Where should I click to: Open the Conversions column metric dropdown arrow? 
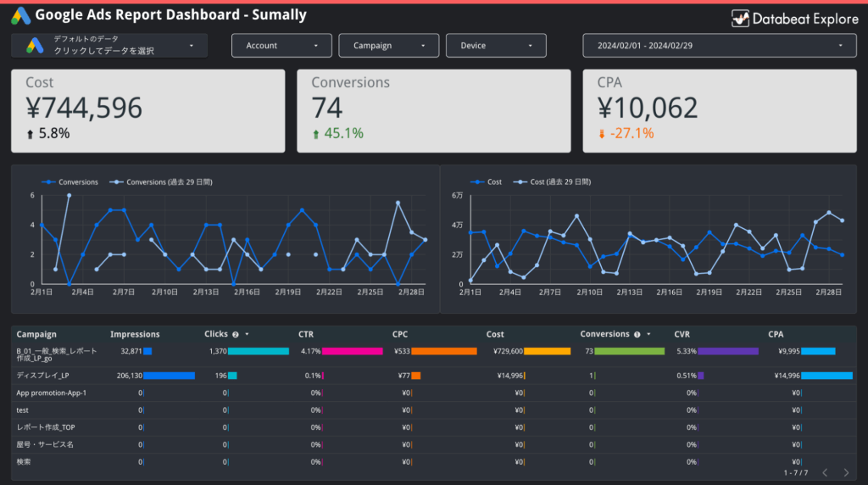click(648, 334)
